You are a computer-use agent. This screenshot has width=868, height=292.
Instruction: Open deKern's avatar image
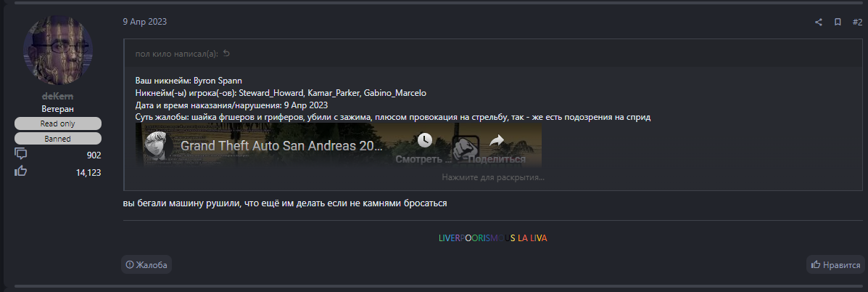coord(57,50)
